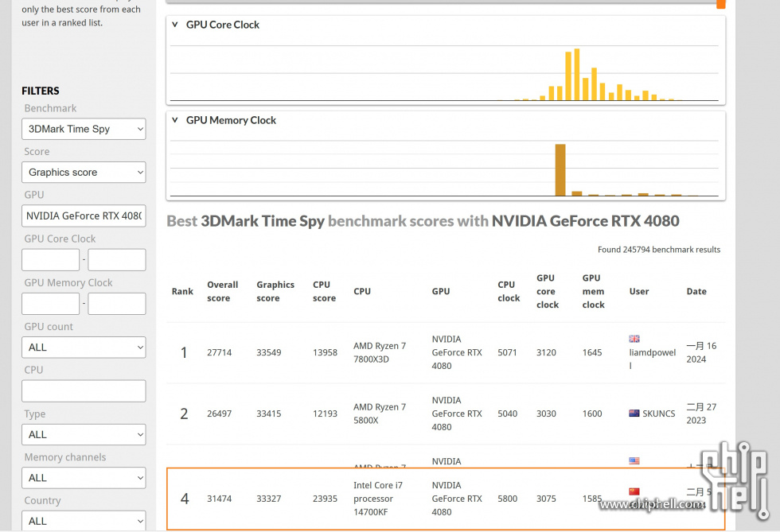Click the Overall score column header

222,291
